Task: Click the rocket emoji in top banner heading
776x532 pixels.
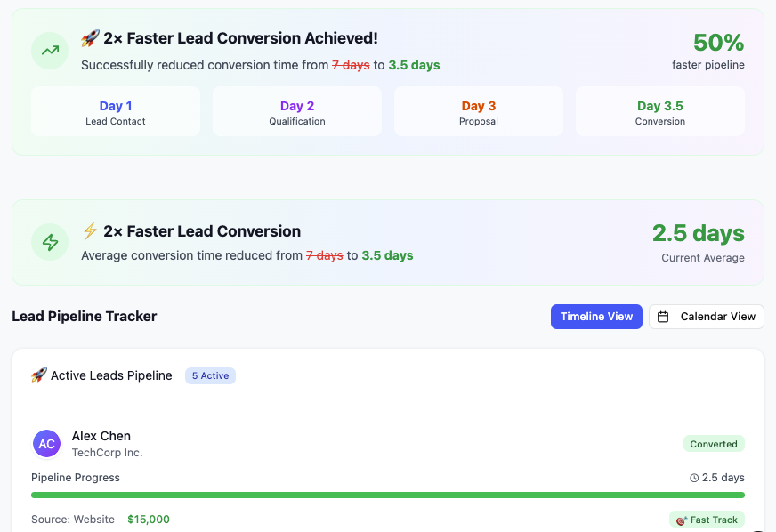Action: click(x=90, y=38)
